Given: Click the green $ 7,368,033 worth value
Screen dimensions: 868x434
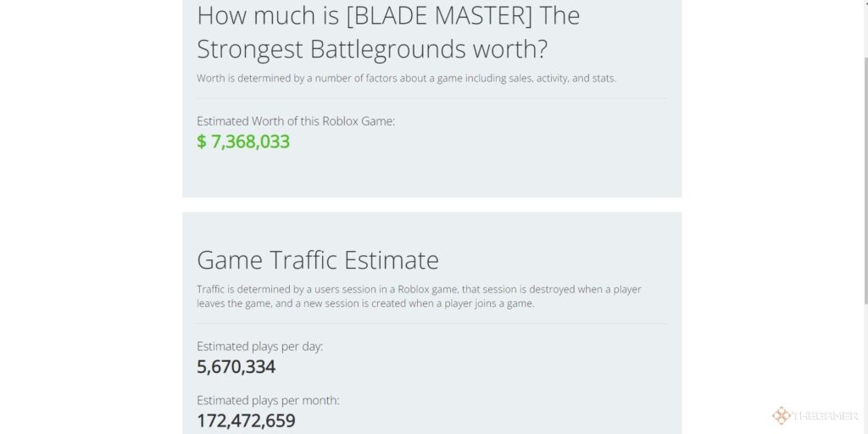Looking at the screenshot, I should [243, 142].
